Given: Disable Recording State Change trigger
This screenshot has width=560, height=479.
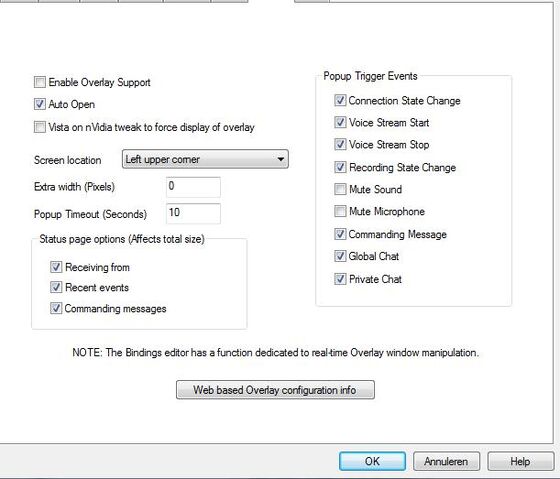Looking at the screenshot, I should pos(340,167).
